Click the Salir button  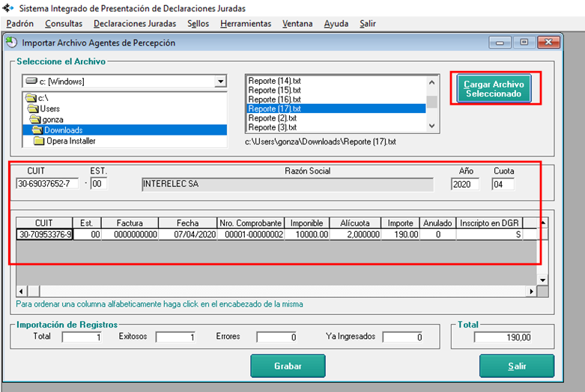(x=516, y=365)
